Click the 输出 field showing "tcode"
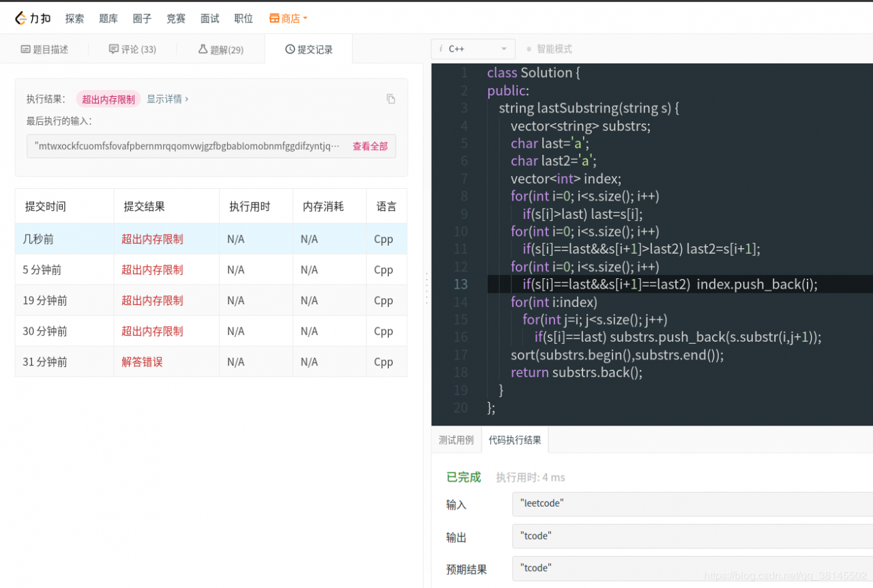 coord(692,536)
